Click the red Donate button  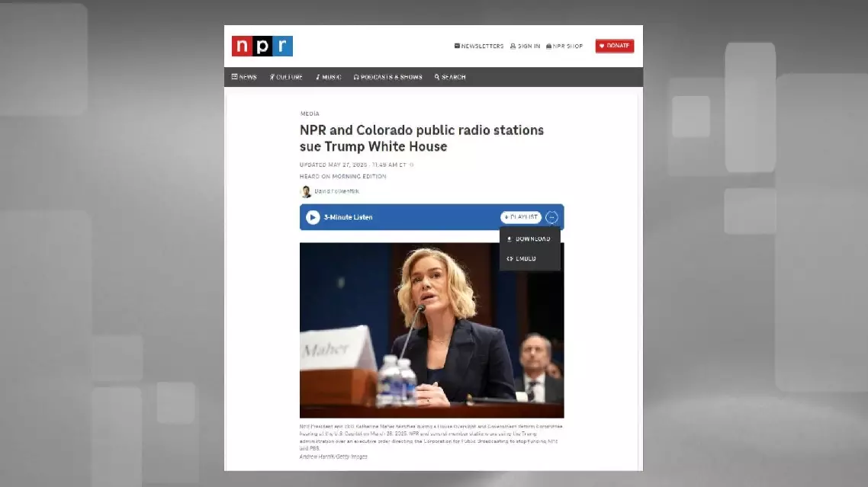(614, 46)
